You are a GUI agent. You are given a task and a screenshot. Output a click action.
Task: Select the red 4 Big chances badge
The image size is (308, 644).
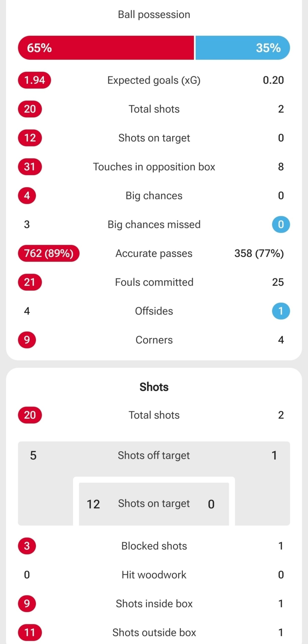(27, 196)
